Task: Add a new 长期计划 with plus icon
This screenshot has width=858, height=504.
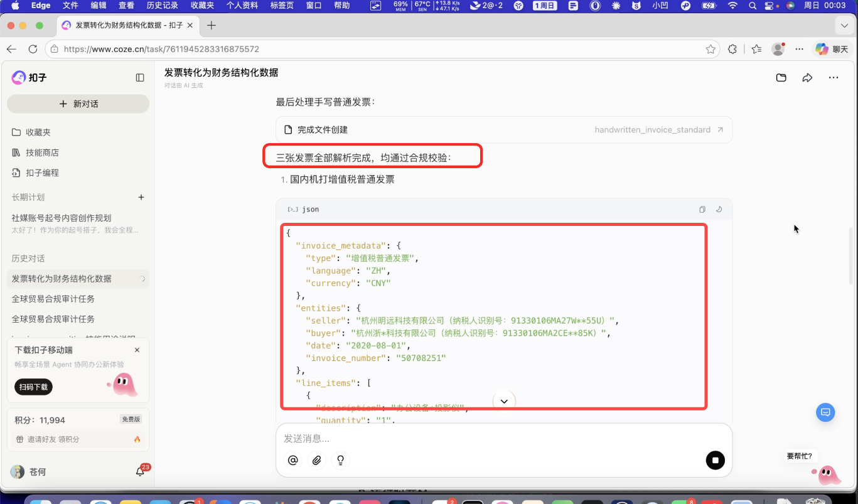Action: 141,197
